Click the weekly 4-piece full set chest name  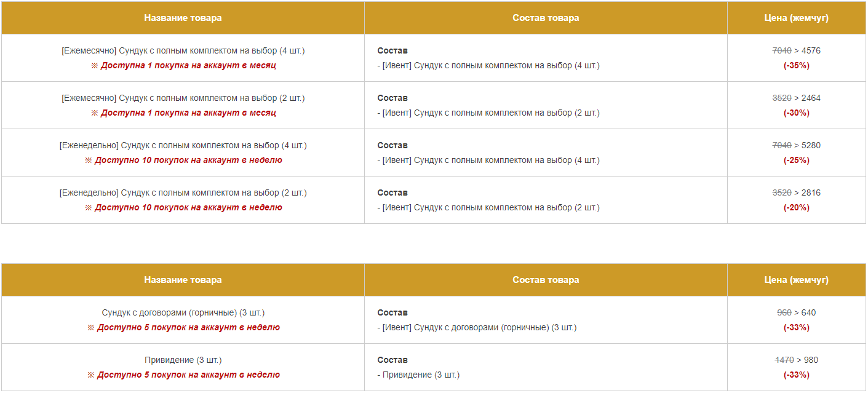coord(183,145)
